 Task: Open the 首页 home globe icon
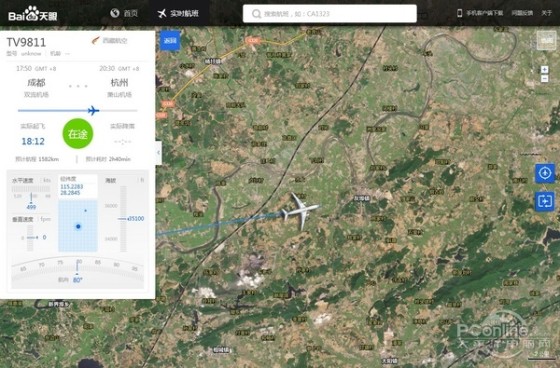[115, 13]
